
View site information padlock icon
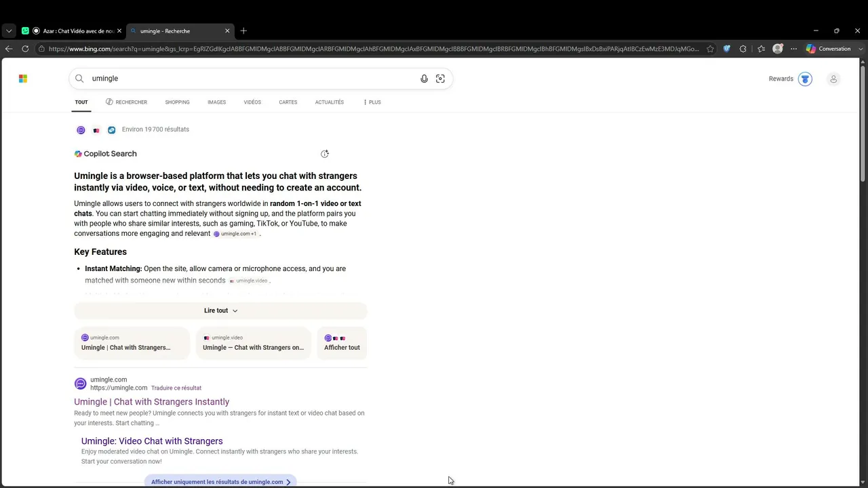(42, 49)
